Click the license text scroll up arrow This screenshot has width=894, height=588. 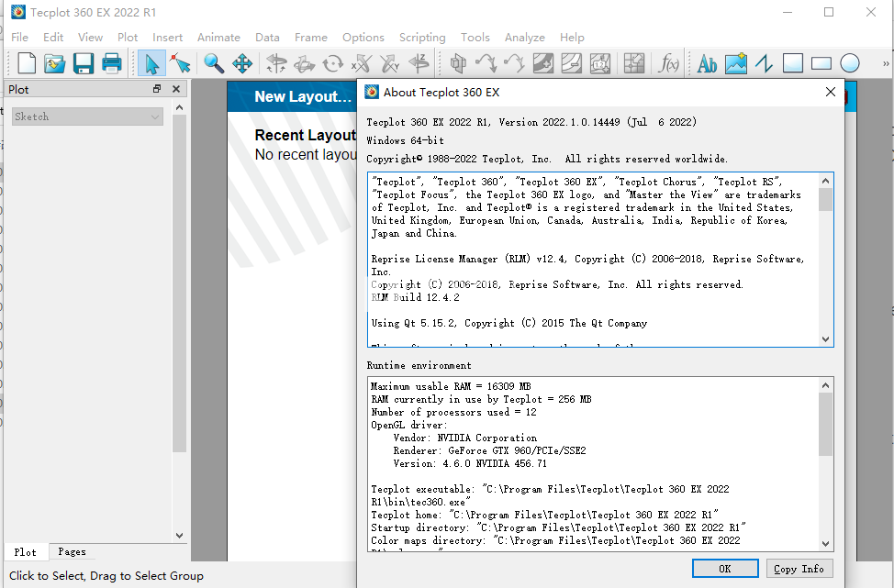pos(825,181)
